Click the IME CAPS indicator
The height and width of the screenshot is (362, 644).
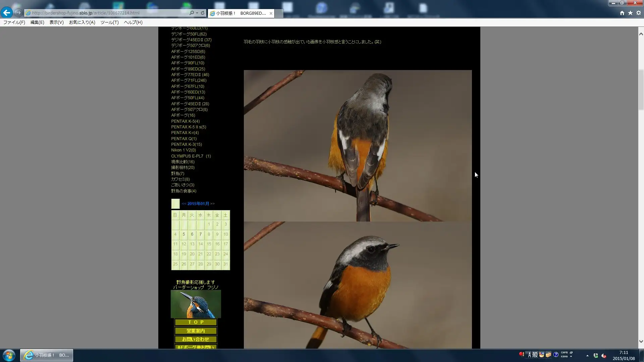pyautogui.click(x=565, y=353)
